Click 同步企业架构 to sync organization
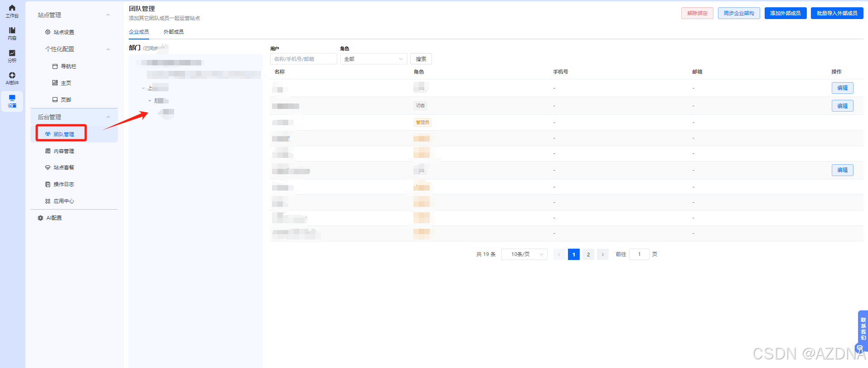Screen dimensions: 868x368 739,13
